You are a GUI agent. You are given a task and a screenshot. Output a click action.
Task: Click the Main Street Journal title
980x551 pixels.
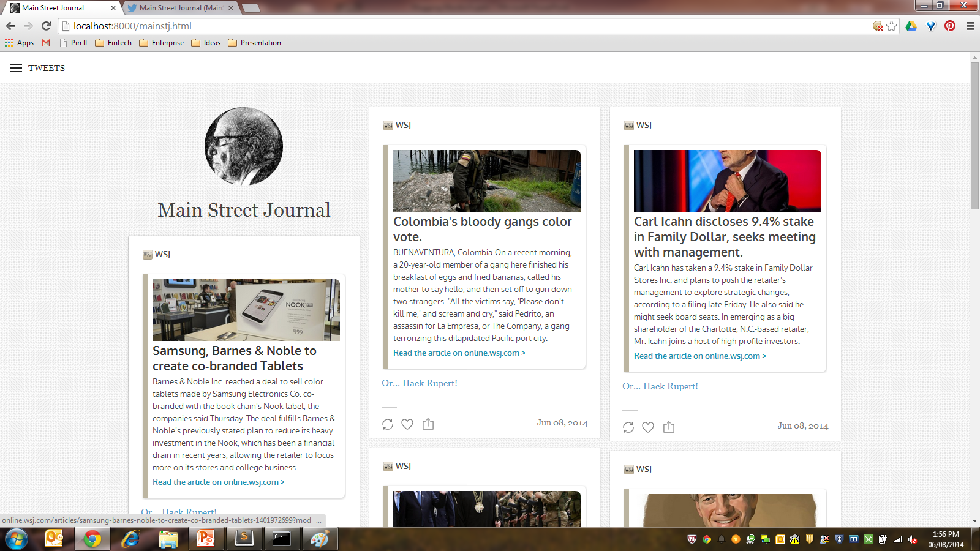244,210
